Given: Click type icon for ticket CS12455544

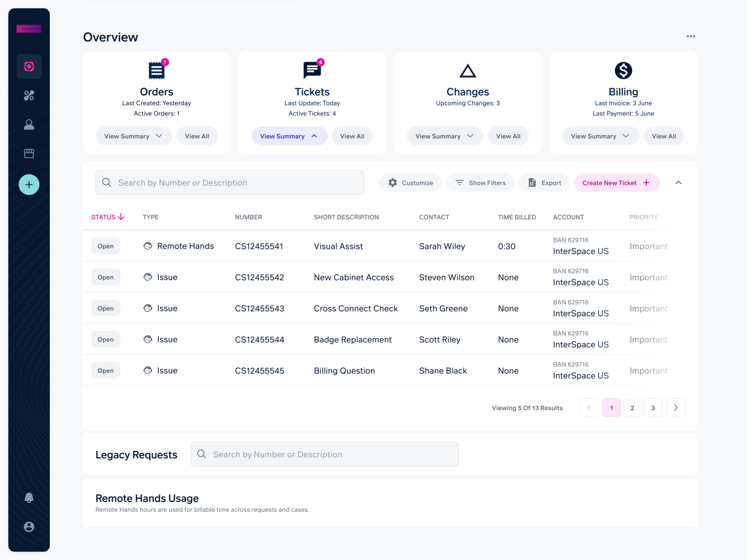Looking at the screenshot, I should pyautogui.click(x=148, y=340).
